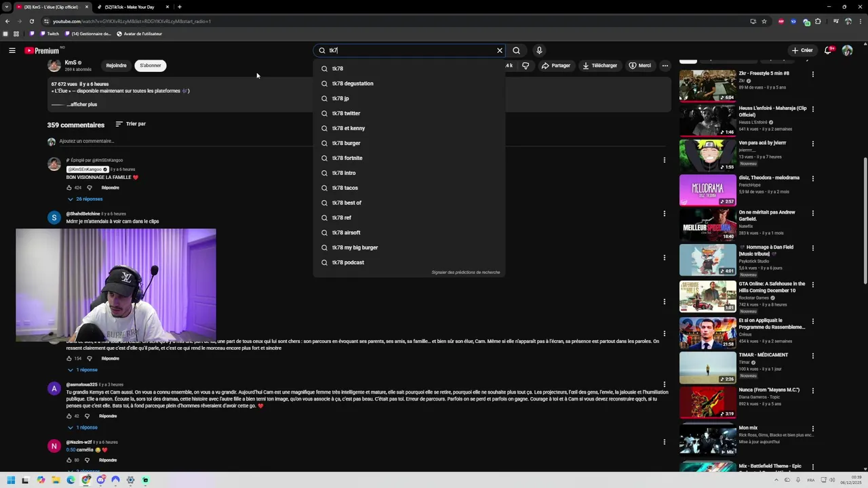868x488 pixels.
Task: Open File Explorer from the taskbar
Action: [56, 480]
